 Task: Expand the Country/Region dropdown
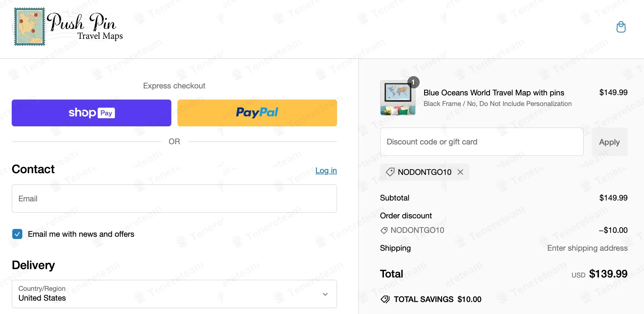[x=174, y=294]
